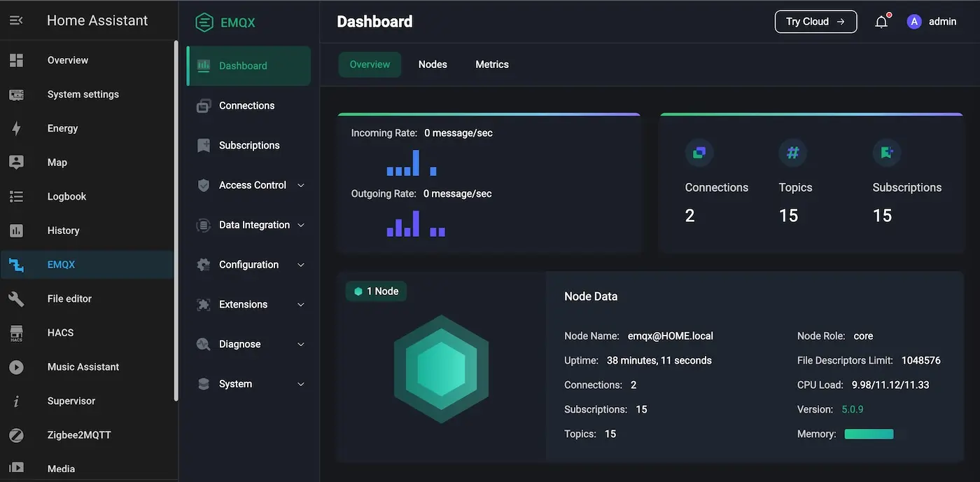
Task: Open Subscriptions in the EMQX menu
Action: click(x=248, y=146)
